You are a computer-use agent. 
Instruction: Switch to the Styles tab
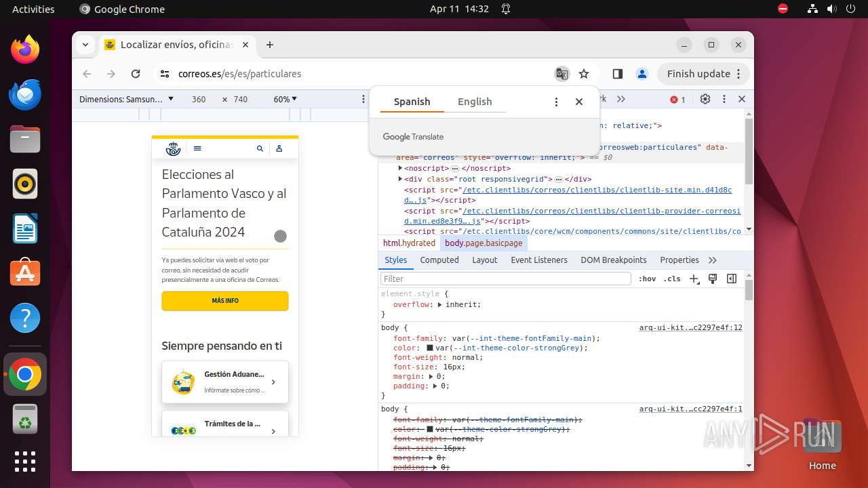click(396, 260)
